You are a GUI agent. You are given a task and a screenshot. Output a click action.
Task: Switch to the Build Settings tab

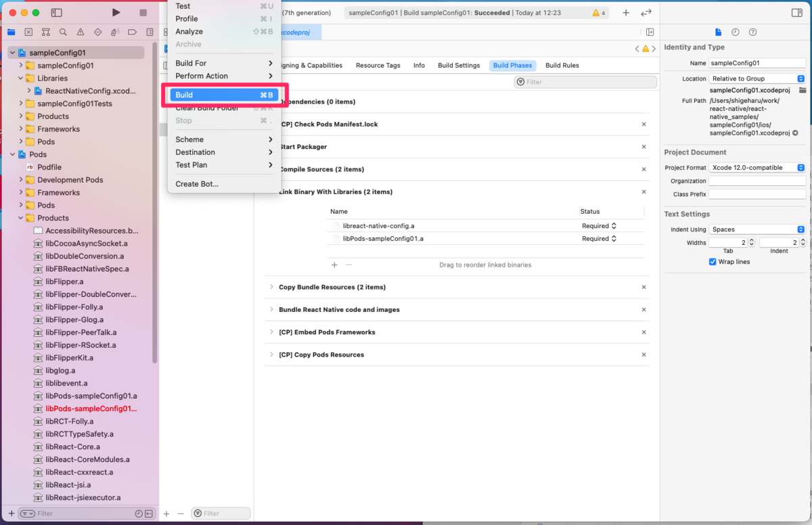coord(459,66)
